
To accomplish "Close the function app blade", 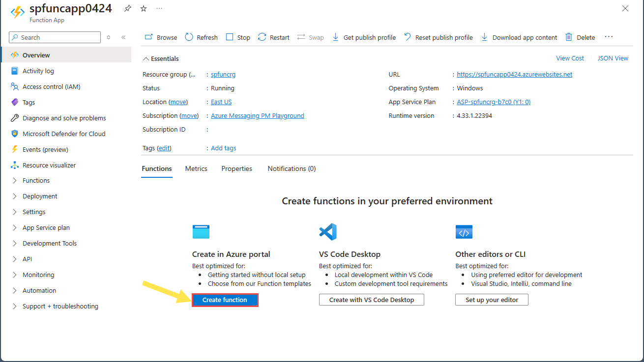I will click(x=625, y=8).
